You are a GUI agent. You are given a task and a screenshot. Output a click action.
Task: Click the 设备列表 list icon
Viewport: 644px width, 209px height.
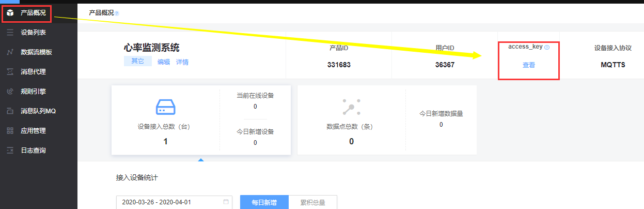pos(10,33)
